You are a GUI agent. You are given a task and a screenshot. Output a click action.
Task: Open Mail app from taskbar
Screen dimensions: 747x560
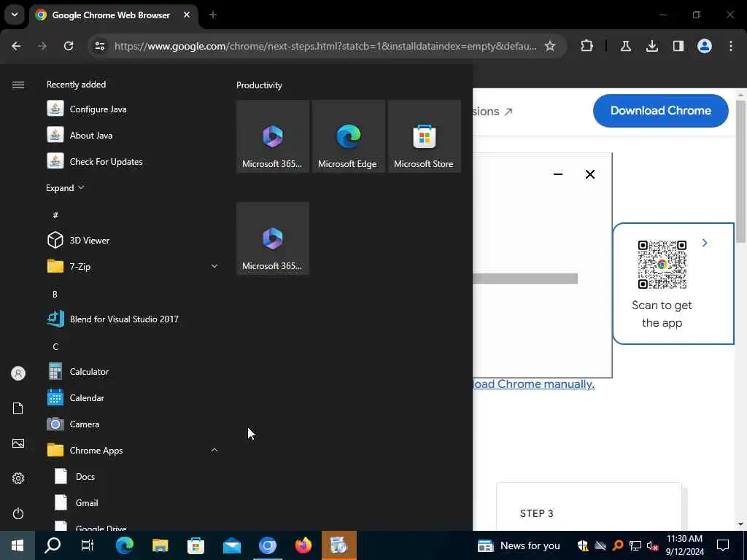click(231, 545)
